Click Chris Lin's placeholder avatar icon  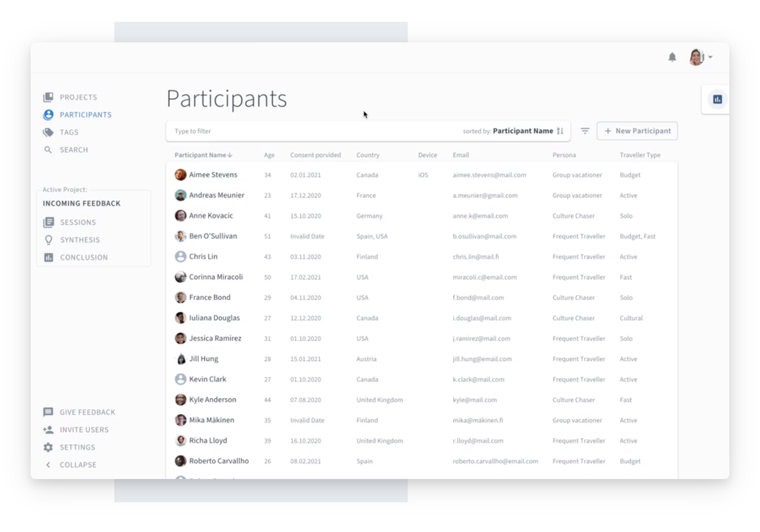[x=181, y=256]
